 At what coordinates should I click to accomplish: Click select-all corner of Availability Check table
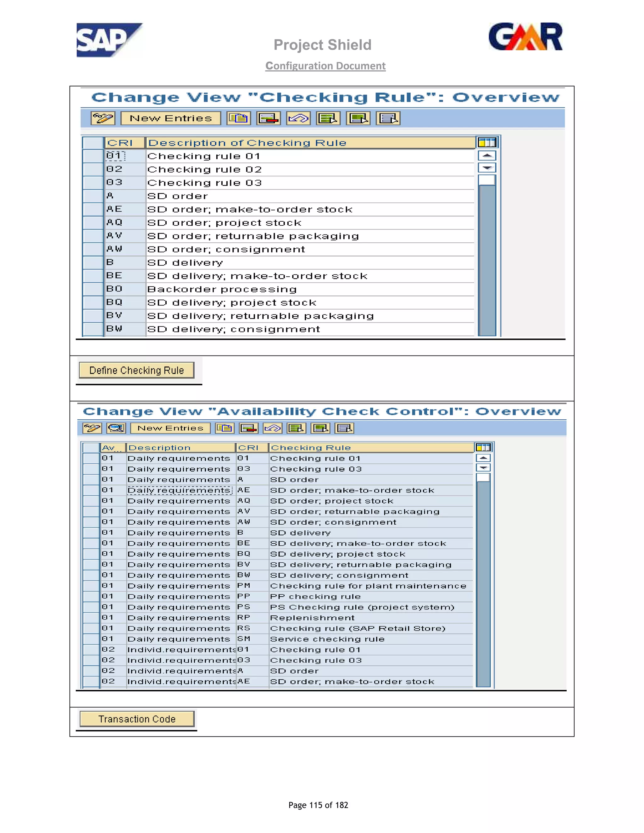[91, 447]
